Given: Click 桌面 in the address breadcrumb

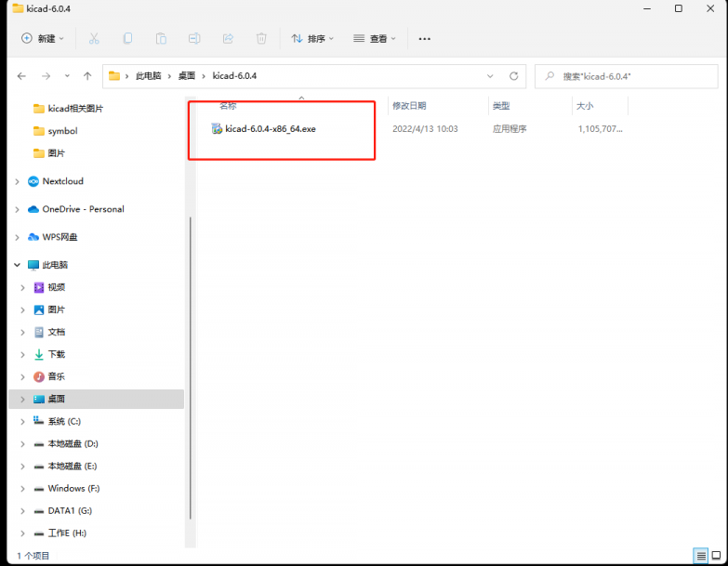Looking at the screenshot, I should pos(187,76).
